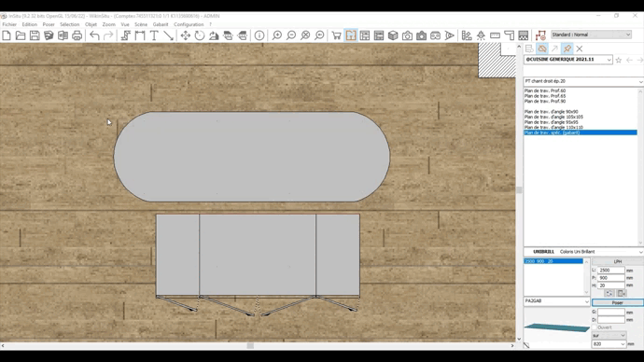Select the 2500 900 20 size entry
The width and height of the screenshot is (644, 362).
(553, 261)
